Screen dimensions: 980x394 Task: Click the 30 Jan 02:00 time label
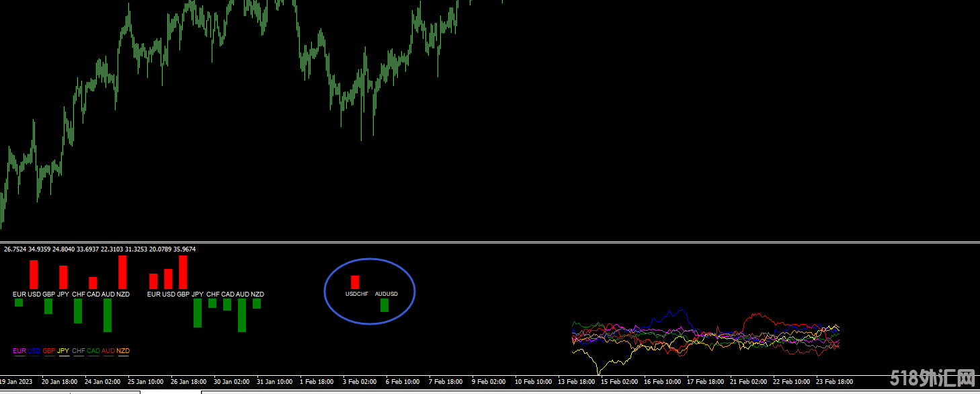(233, 382)
